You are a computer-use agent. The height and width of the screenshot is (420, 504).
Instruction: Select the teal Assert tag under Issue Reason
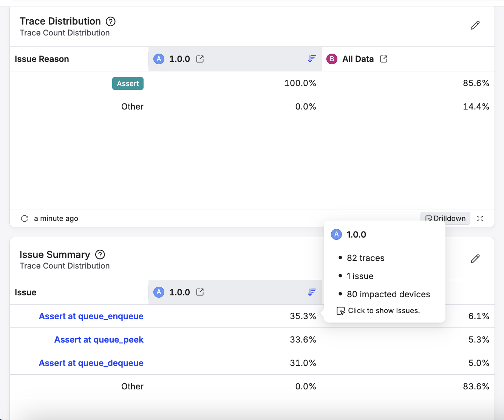coord(128,83)
